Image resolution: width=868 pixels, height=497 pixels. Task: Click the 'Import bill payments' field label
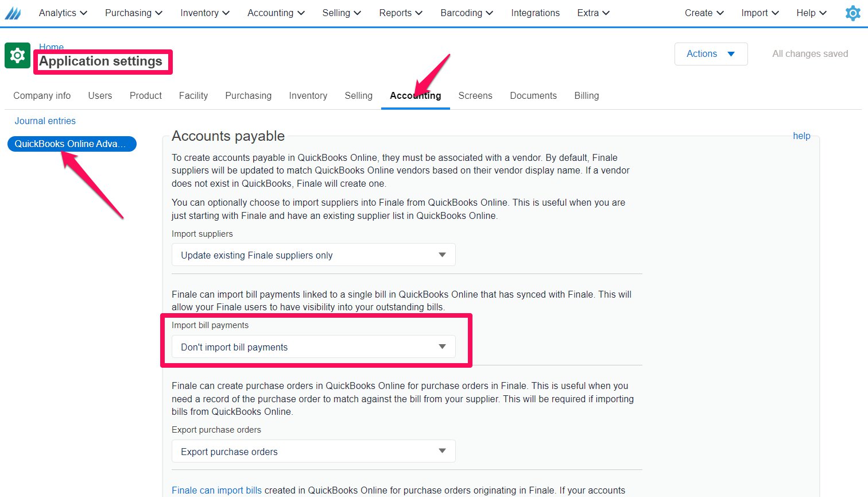tap(210, 325)
